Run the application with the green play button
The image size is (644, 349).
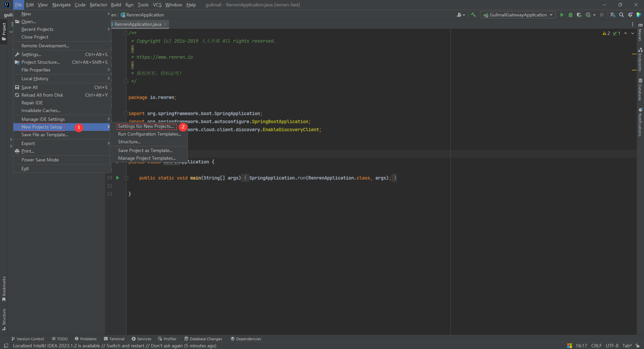tap(562, 15)
